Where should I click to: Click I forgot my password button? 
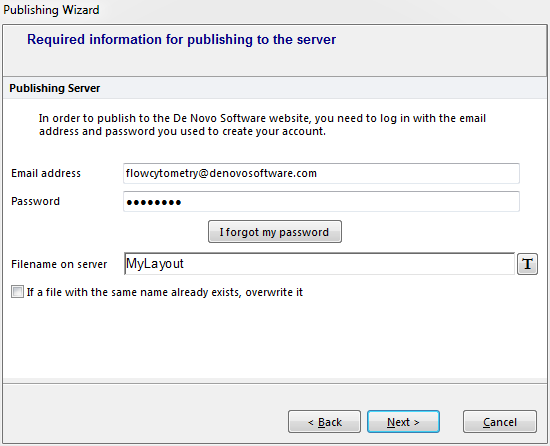click(275, 231)
